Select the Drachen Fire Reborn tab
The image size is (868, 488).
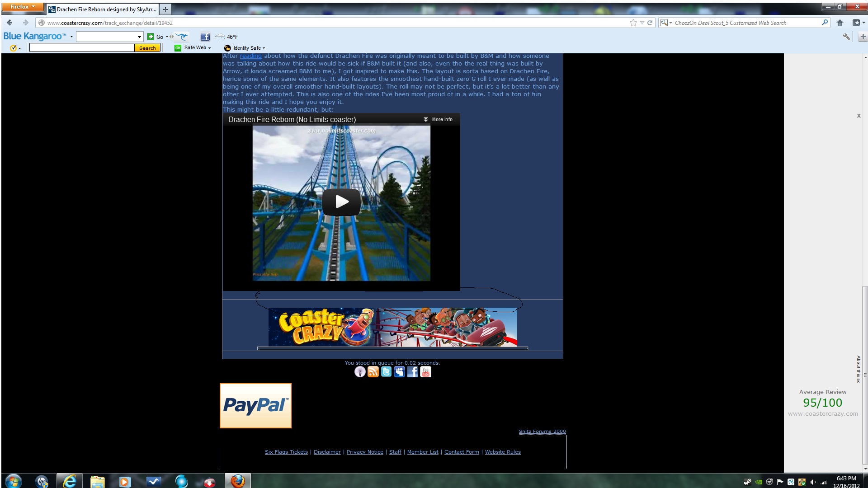(x=103, y=9)
